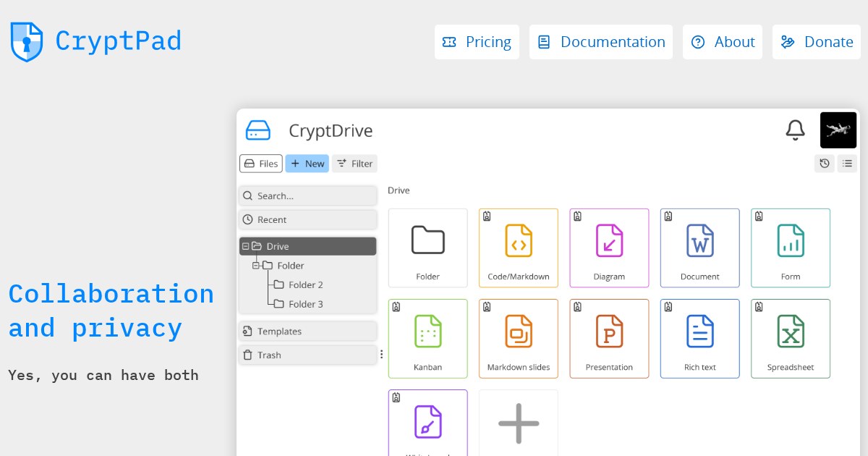Click owner badge on Spreadsheet tile
Screen dimensions: 868x456
click(x=759, y=307)
